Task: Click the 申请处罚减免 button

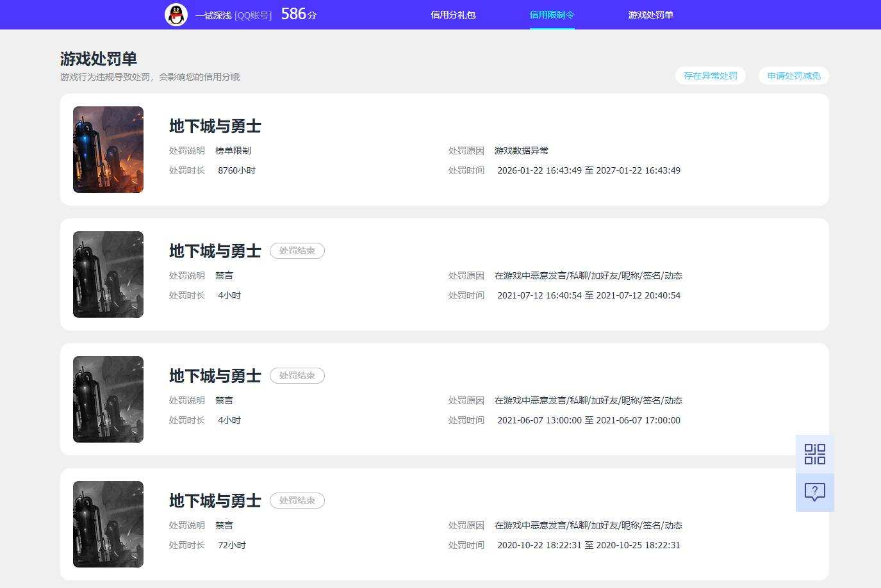Action: pos(794,76)
